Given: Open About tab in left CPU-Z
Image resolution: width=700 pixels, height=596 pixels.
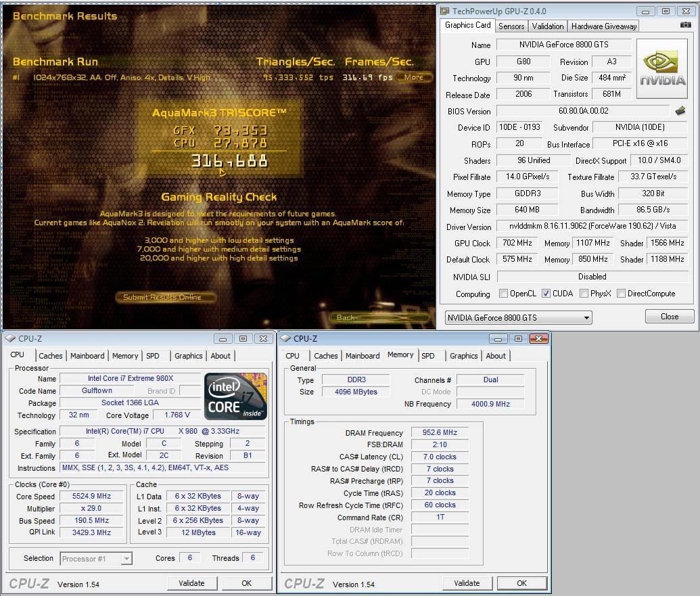Looking at the screenshot, I should pos(220,356).
